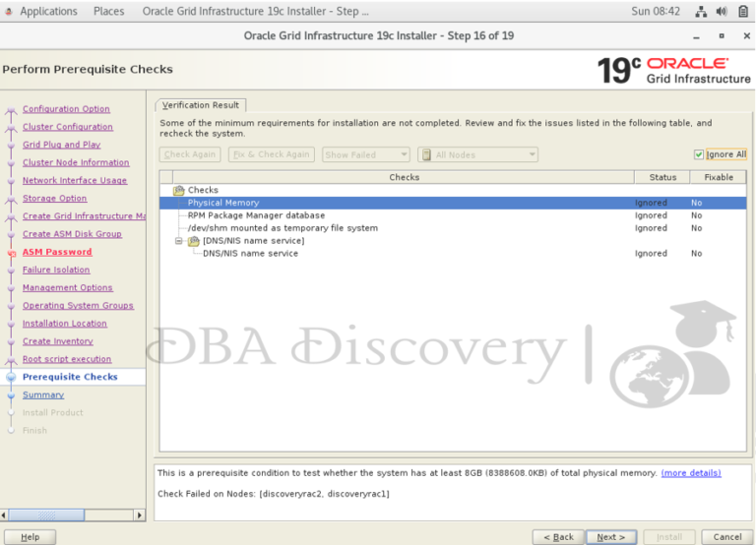
Task: Go to Root script execution step
Action: pos(67,359)
